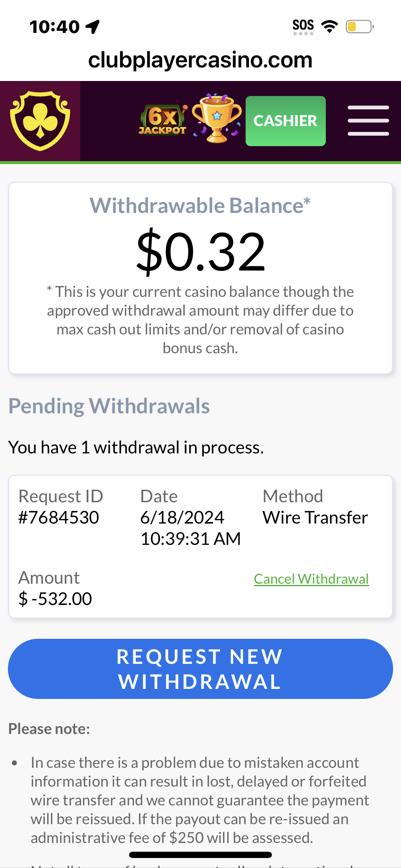This screenshot has height=868, width=401.
Task: Click the Cancel Withdrawal link
Action: [311, 579]
